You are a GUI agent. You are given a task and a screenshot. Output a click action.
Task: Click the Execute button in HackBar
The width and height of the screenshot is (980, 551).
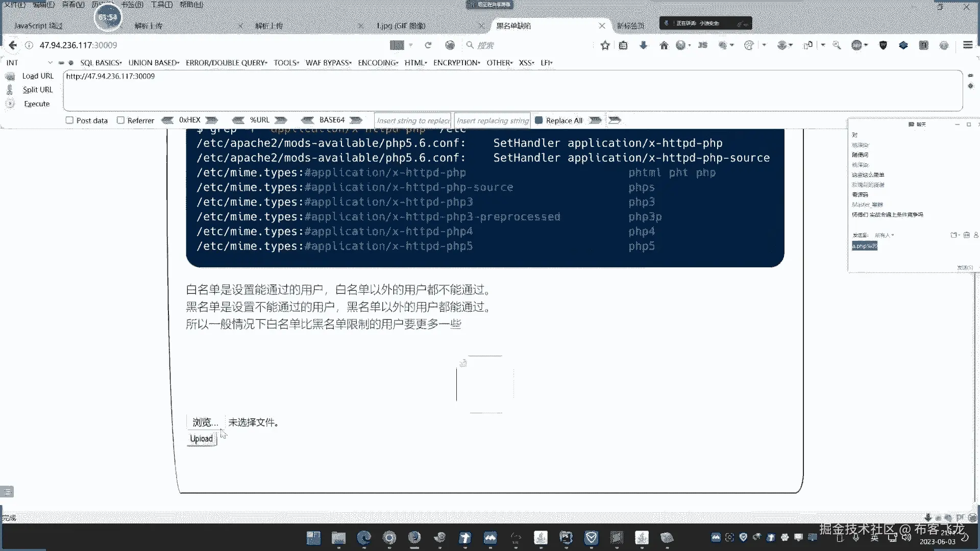click(37, 104)
